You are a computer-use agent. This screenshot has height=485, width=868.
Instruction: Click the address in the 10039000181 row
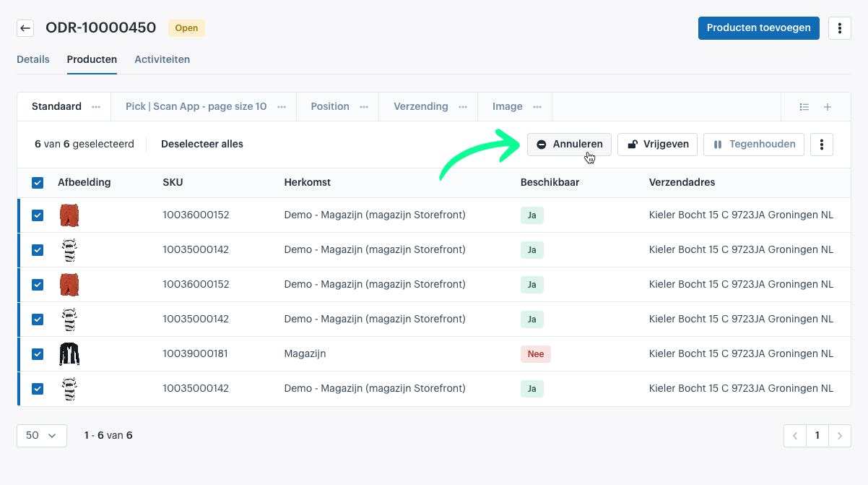coord(741,354)
